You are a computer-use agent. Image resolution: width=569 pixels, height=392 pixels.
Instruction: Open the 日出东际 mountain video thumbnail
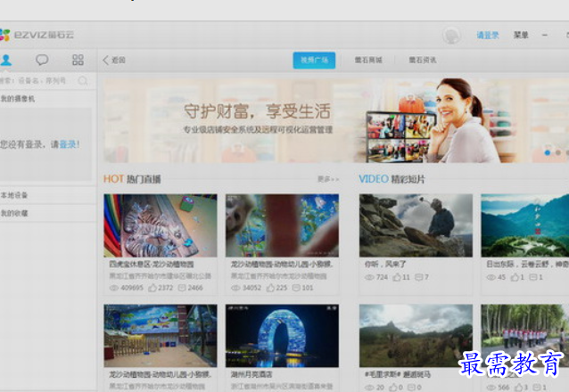524,225
